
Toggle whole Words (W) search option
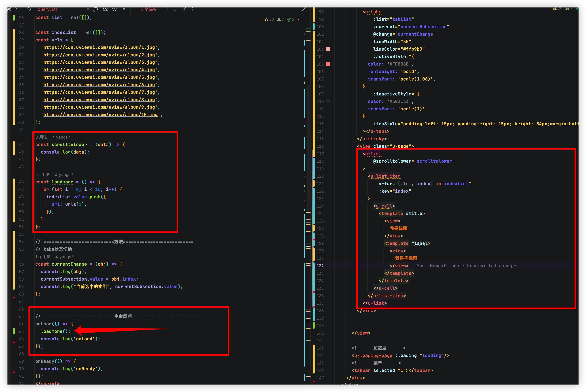[x=114, y=9]
